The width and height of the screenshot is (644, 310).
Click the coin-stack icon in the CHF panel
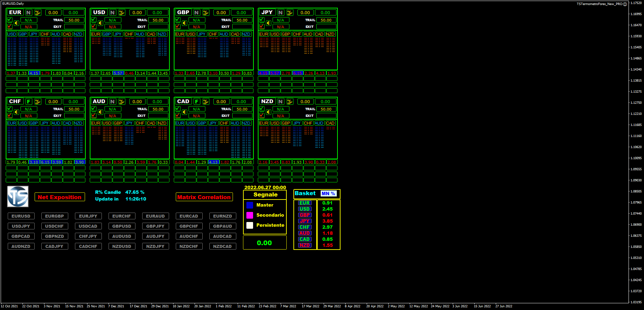(x=38, y=101)
